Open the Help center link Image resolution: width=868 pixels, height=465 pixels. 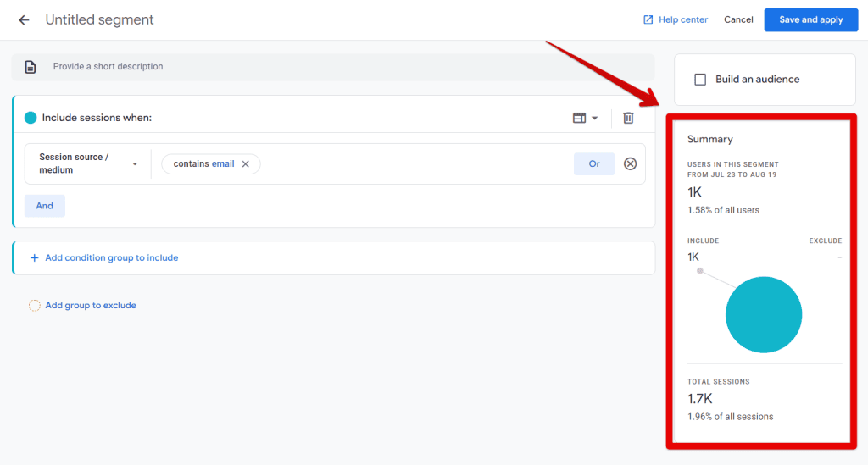[x=682, y=19]
